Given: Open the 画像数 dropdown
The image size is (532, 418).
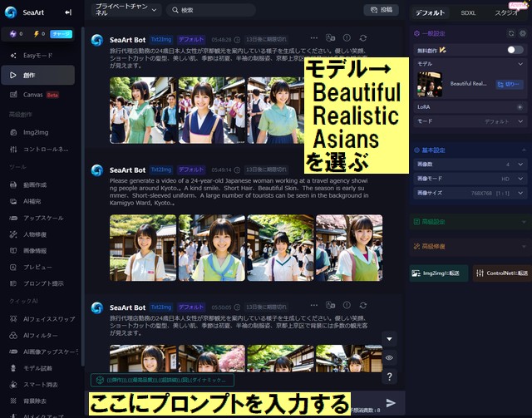Looking at the screenshot, I should pyautogui.click(x=470, y=165).
